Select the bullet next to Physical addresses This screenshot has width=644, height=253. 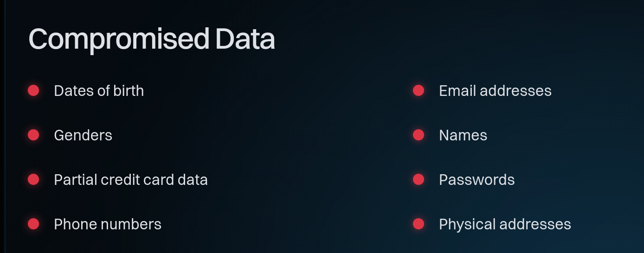(419, 224)
